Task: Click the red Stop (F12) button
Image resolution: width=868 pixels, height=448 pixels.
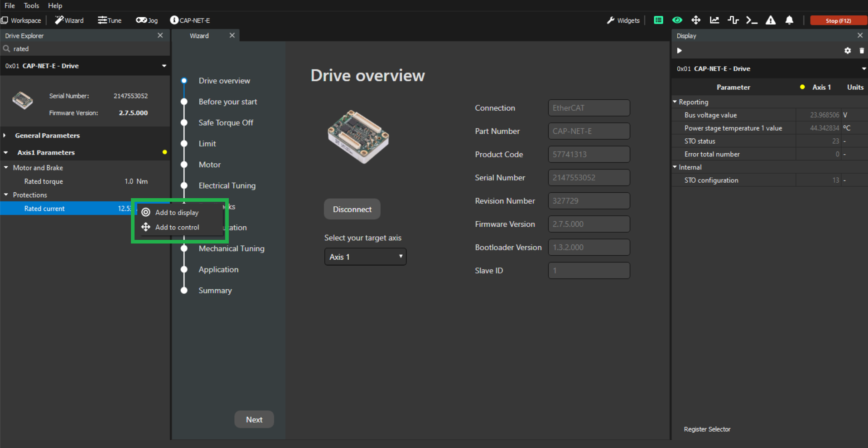Action: (838, 20)
